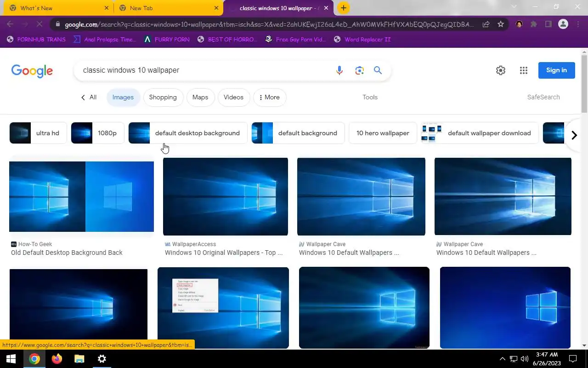Image resolution: width=588 pixels, height=368 pixels.
Task: Close the New Tab tab
Action: 216,8
